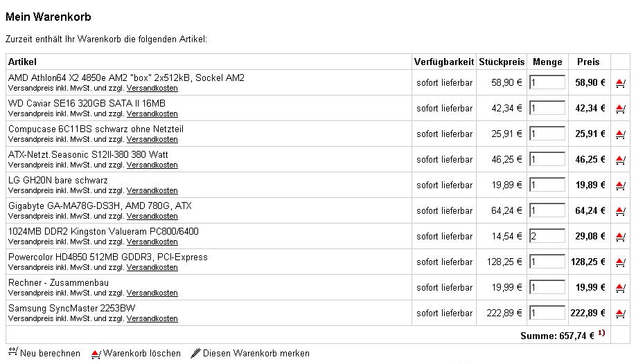Remove Samsung SyncMaster 2253BW from cart
This screenshot has width=636, height=364.
(620, 313)
